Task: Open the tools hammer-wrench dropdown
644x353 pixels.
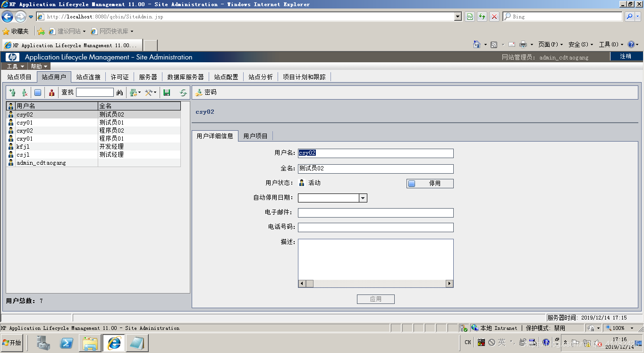Action: 151,92
